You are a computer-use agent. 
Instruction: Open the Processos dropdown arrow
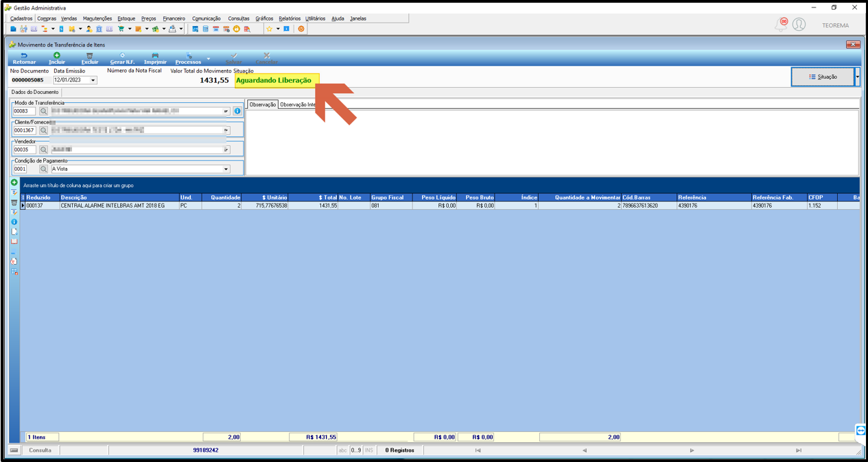click(209, 59)
